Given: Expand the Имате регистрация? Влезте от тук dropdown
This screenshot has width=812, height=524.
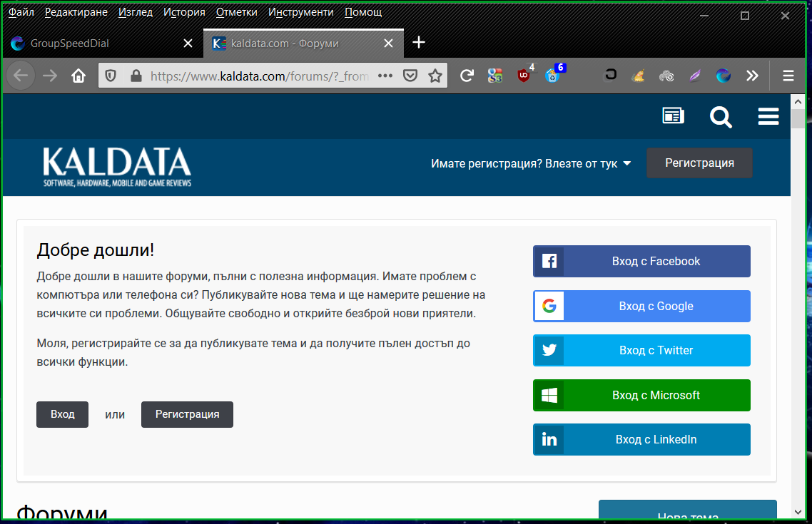Looking at the screenshot, I should click(531, 163).
